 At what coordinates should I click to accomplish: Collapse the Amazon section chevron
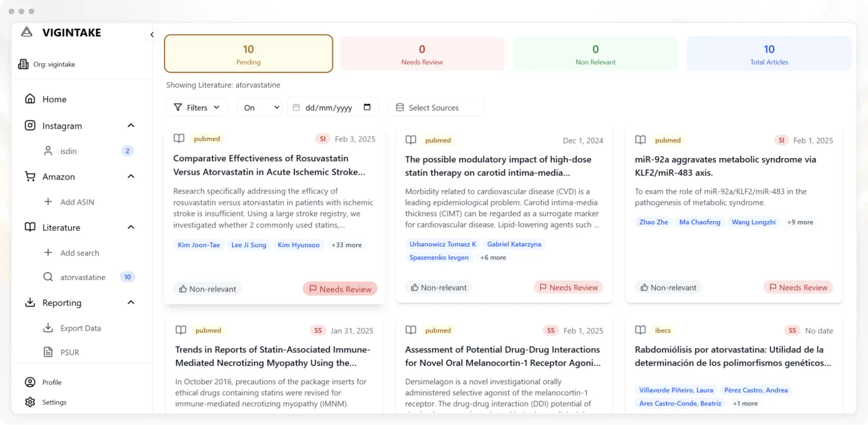[x=131, y=176]
